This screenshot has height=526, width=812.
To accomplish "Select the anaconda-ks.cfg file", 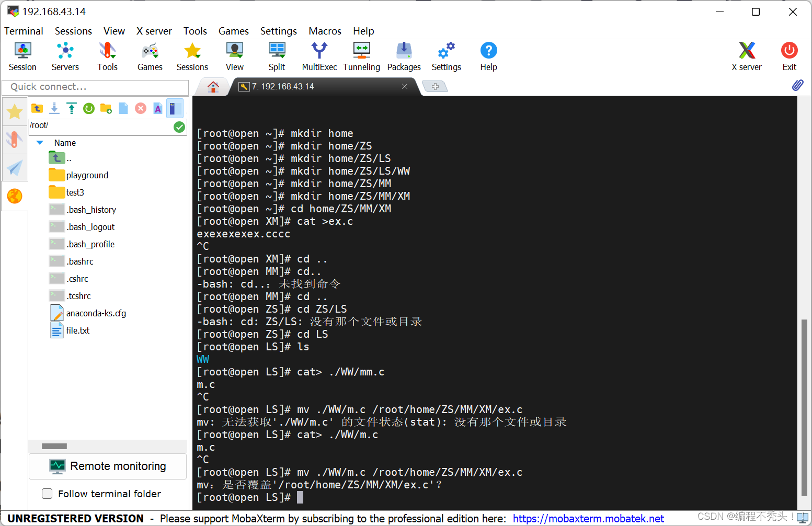I will click(x=96, y=313).
